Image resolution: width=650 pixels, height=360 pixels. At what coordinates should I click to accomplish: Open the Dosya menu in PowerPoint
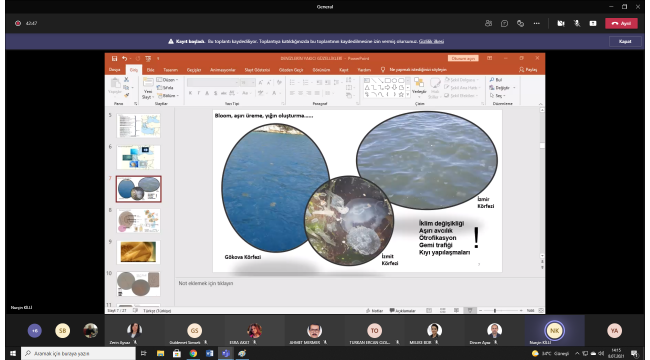pyautogui.click(x=115, y=70)
